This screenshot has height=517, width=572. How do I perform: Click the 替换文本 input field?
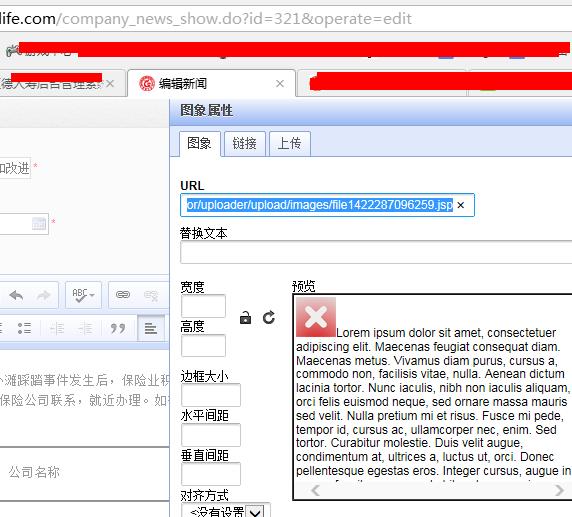click(376, 252)
